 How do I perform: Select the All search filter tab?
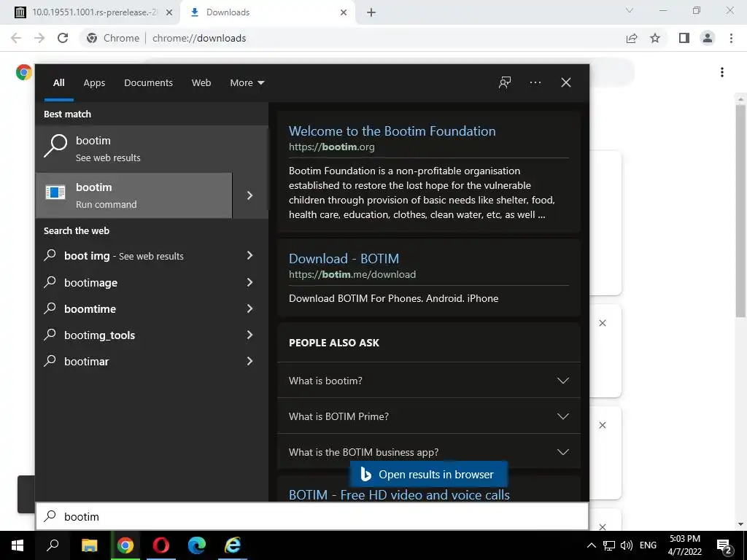[x=58, y=83]
